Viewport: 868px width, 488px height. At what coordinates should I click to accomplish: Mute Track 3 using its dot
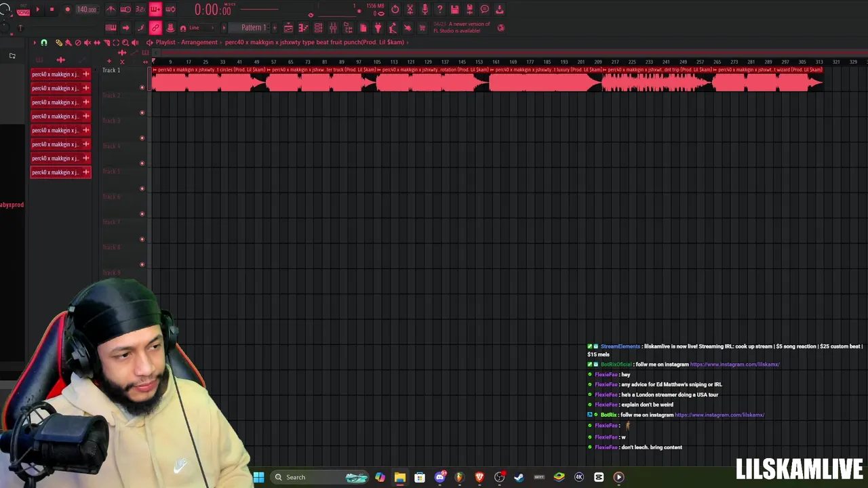pyautogui.click(x=142, y=138)
